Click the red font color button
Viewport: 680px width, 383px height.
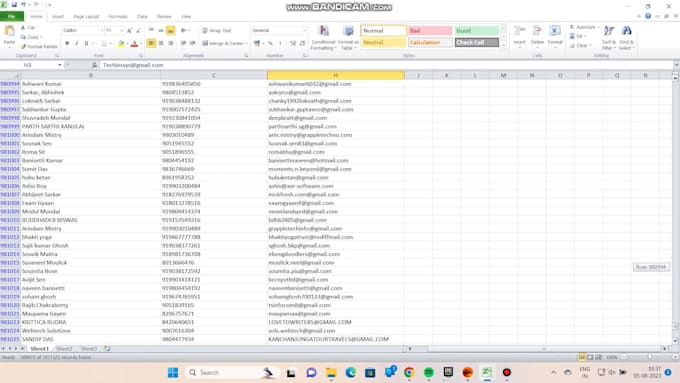(x=134, y=43)
